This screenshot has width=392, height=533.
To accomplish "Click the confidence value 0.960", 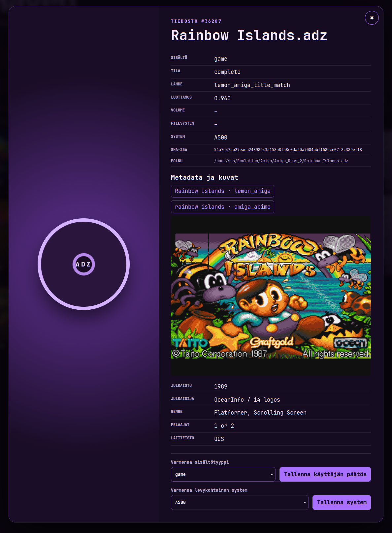I will coord(222,98).
